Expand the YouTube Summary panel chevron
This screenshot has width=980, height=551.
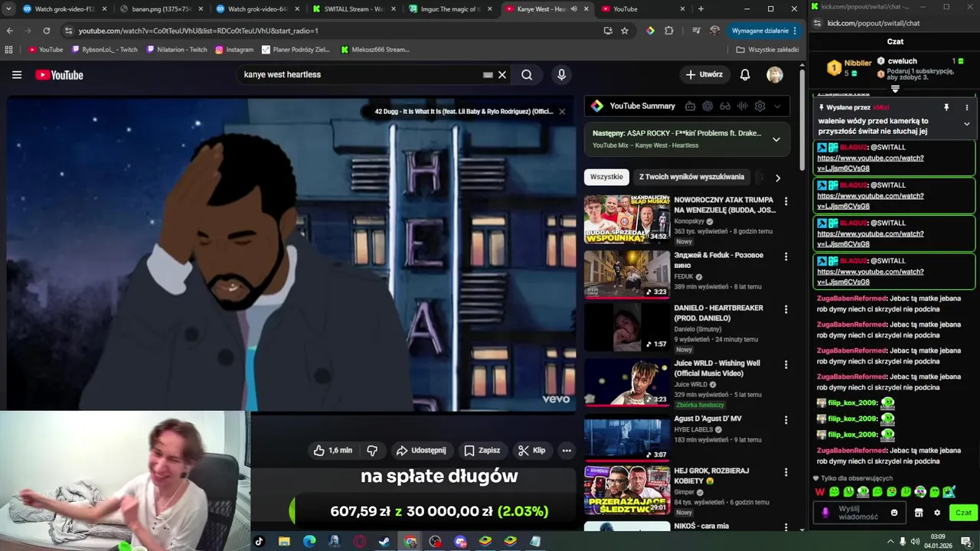pyautogui.click(x=777, y=106)
